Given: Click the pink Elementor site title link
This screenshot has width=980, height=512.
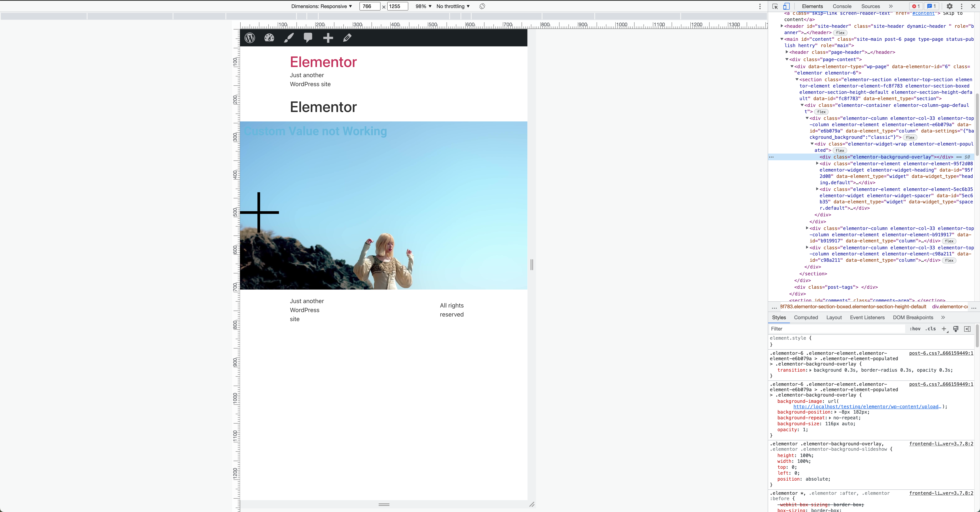Looking at the screenshot, I should coord(323,62).
